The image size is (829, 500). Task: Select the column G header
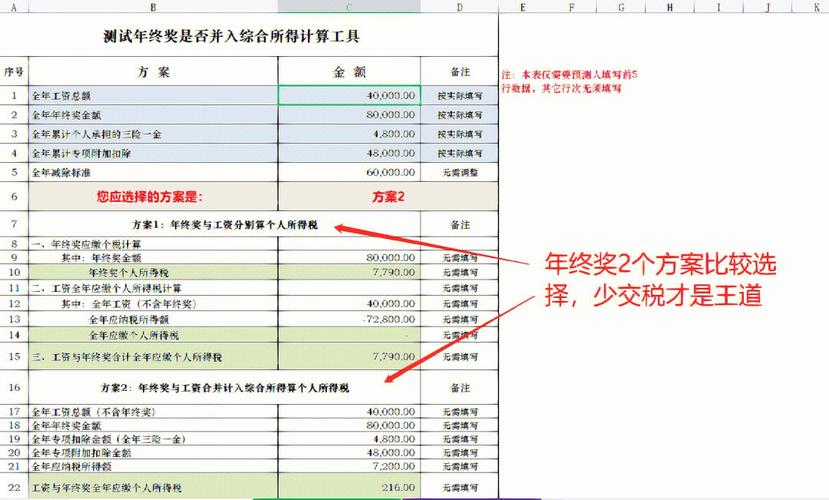pos(621,7)
